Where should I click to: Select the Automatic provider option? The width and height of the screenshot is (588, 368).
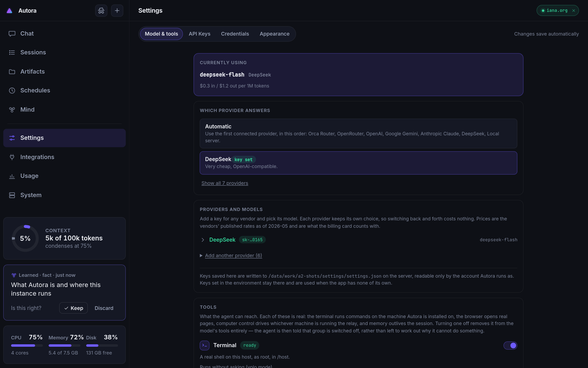point(358,133)
